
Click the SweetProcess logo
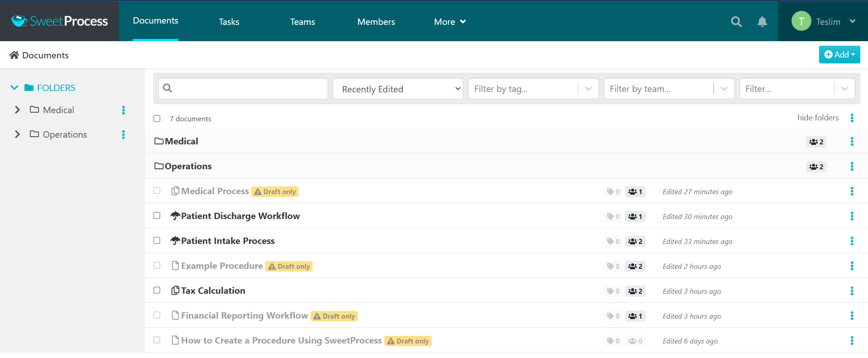coord(60,21)
